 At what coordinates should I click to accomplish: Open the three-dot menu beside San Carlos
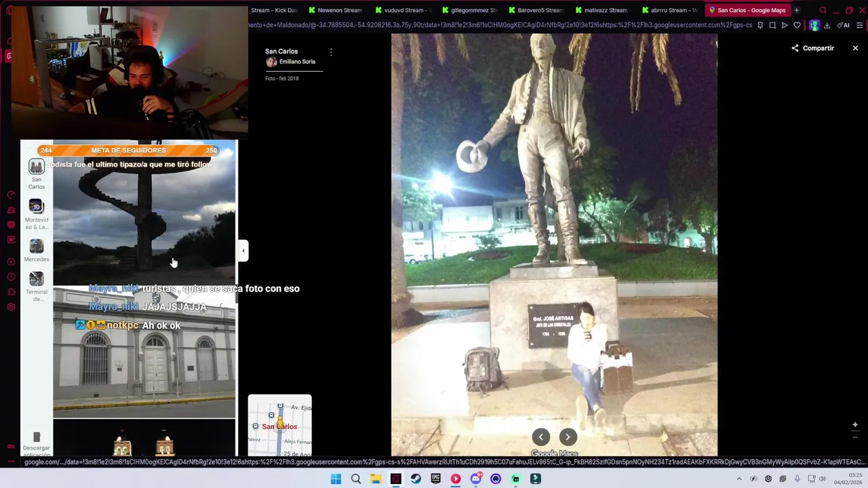(331, 52)
